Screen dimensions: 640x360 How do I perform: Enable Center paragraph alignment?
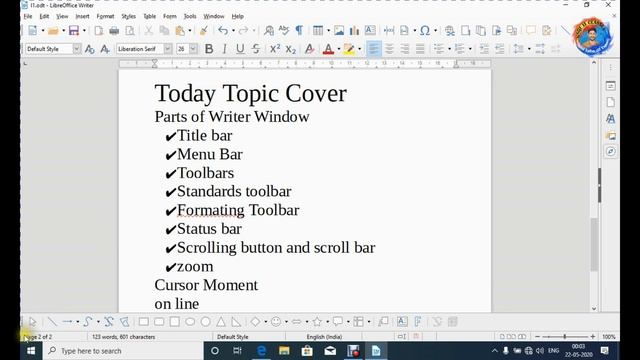[x=389, y=49]
